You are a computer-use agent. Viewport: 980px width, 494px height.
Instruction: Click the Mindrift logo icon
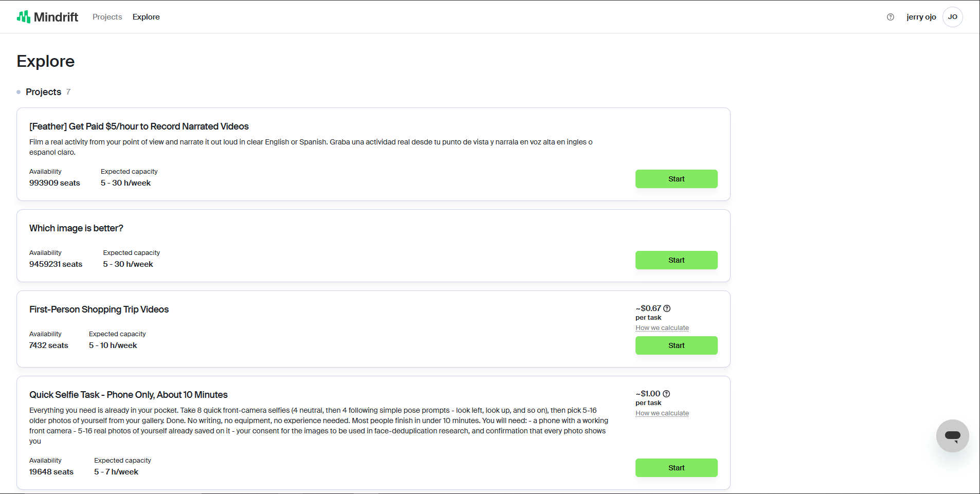(24, 17)
